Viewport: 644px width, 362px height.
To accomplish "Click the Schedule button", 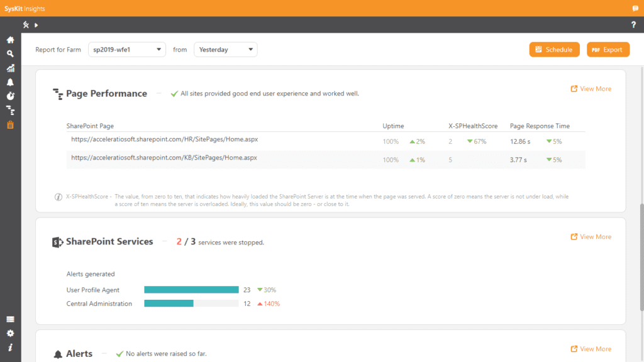I will [x=554, y=50].
